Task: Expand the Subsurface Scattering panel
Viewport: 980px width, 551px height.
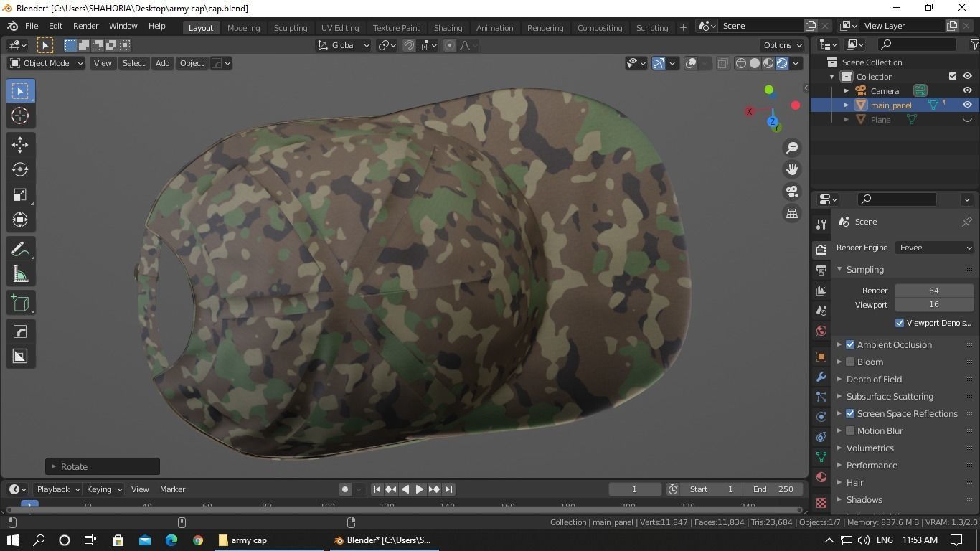Action: 890,397
